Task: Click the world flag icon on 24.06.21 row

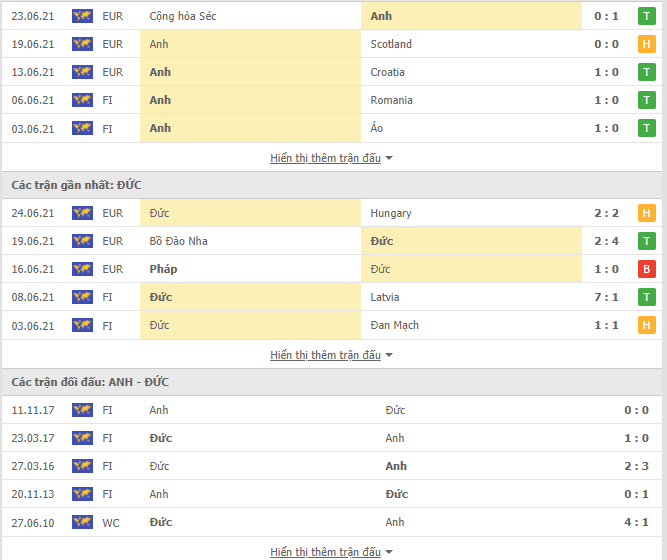Action: (82, 213)
